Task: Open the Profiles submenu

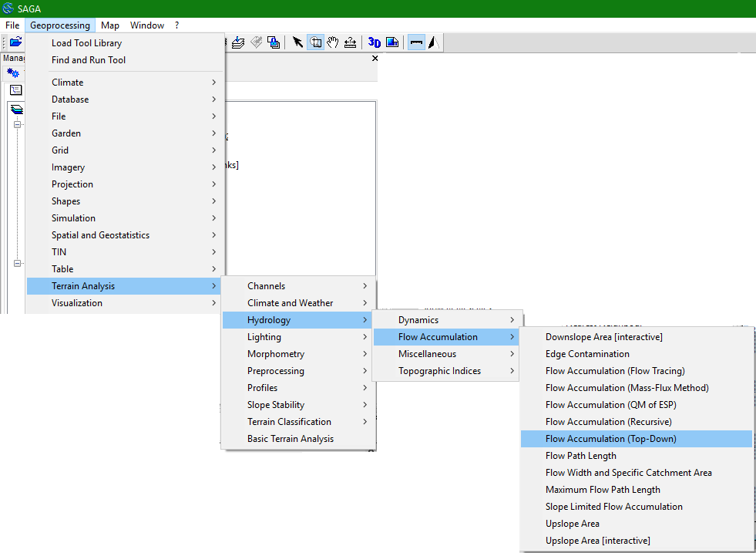Action: 298,387
